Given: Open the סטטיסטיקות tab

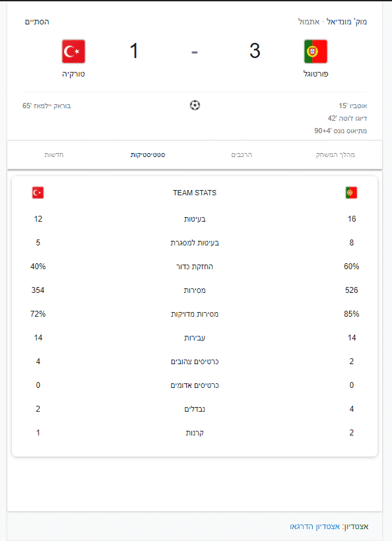Looking at the screenshot, I should (148, 155).
